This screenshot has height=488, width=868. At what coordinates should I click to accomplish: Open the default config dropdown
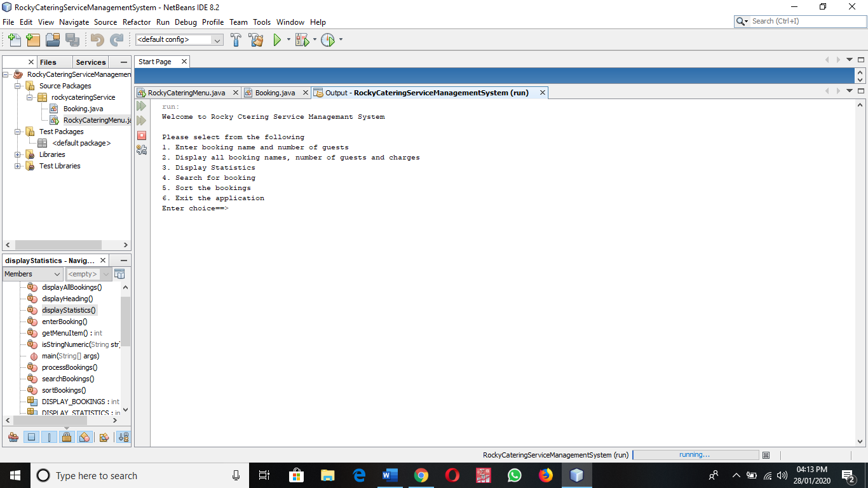(179, 40)
